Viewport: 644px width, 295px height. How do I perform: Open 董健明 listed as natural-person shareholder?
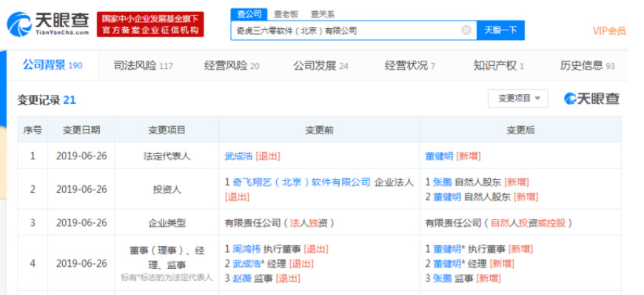pyautogui.click(x=447, y=196)
